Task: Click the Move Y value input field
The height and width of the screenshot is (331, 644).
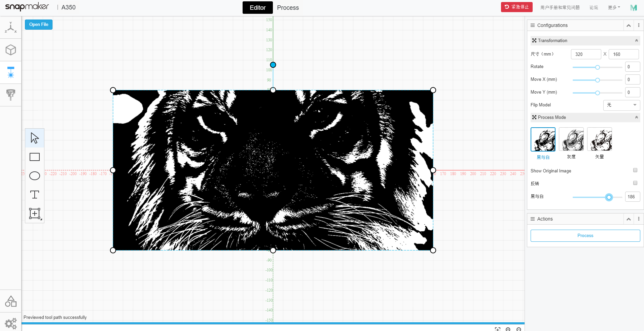Action: [633, 92]
